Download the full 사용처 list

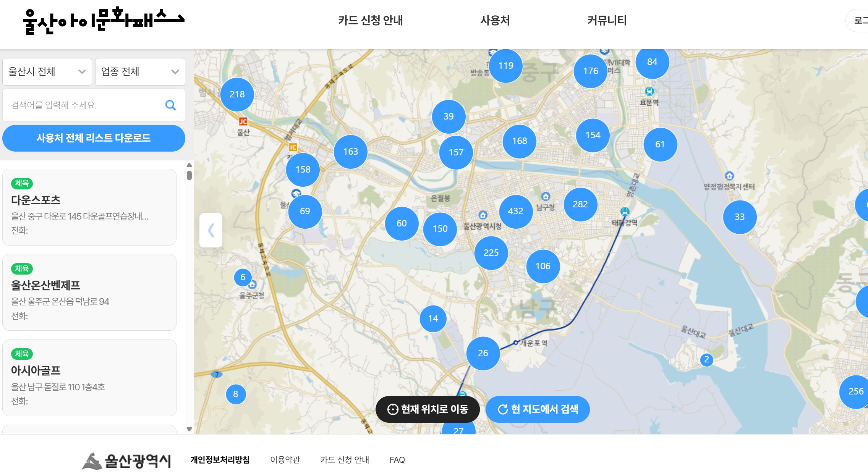[x=94, y=138]
